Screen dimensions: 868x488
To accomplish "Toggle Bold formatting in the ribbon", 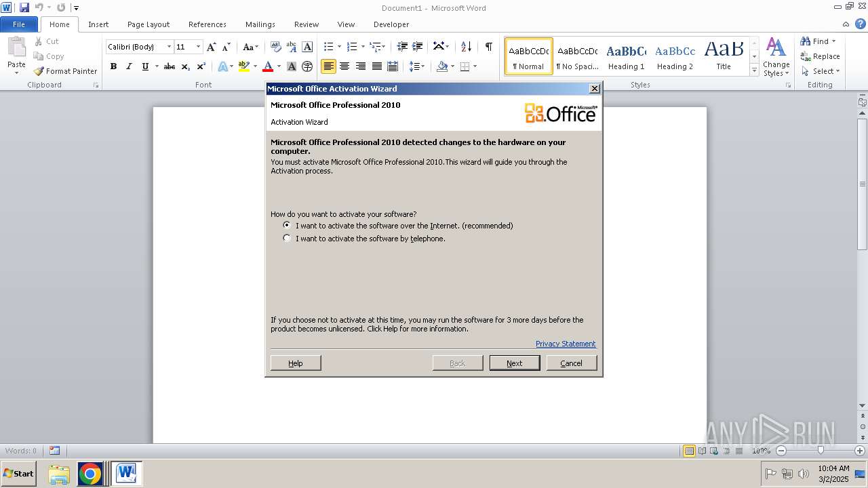I will (113, 66).
